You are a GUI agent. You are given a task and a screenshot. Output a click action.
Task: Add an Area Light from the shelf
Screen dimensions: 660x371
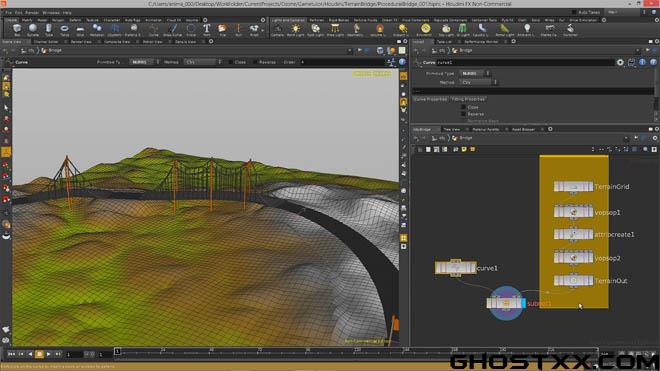(x=335, y=29)
